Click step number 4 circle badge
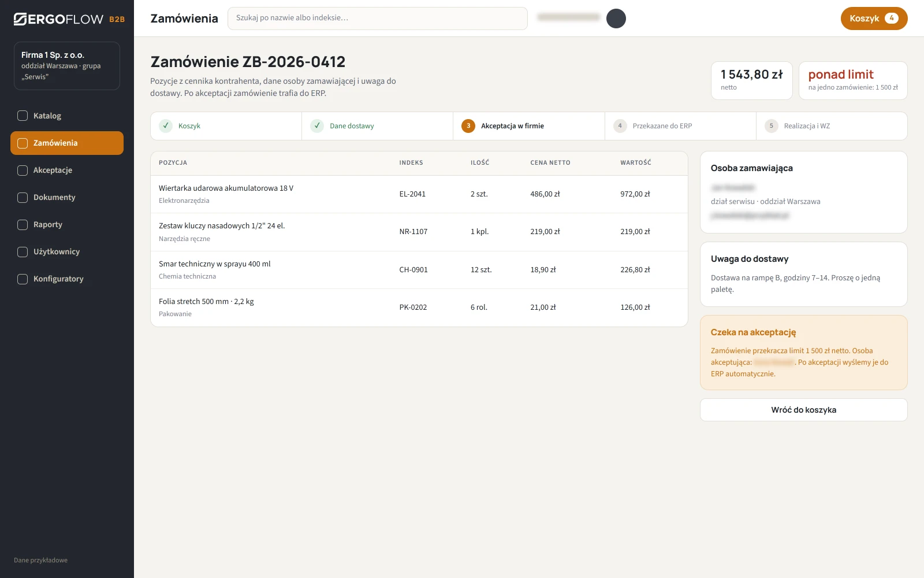This screenshot has width=924, height=578. click(x=620, y=125)
